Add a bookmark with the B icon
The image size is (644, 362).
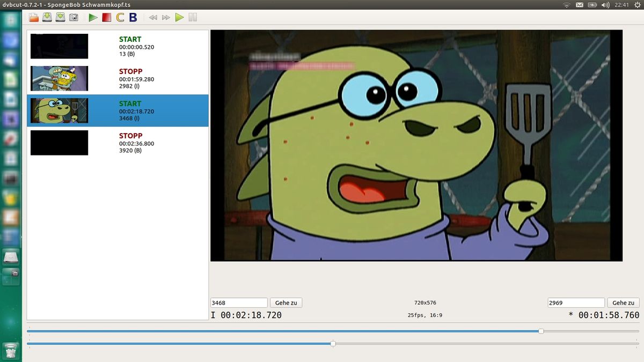tap(133, 17)
